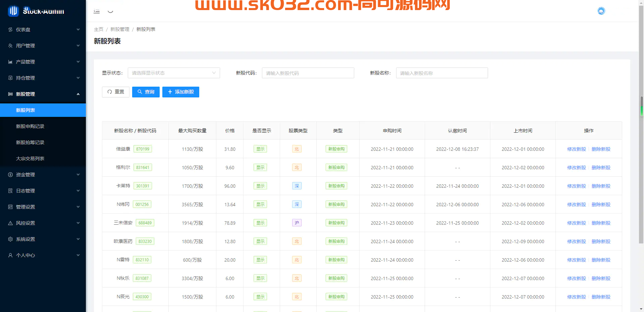This screenshot has width=644, height=312.
Task: Expand the 产品管理 menu chevron
Action: [78, 62]
